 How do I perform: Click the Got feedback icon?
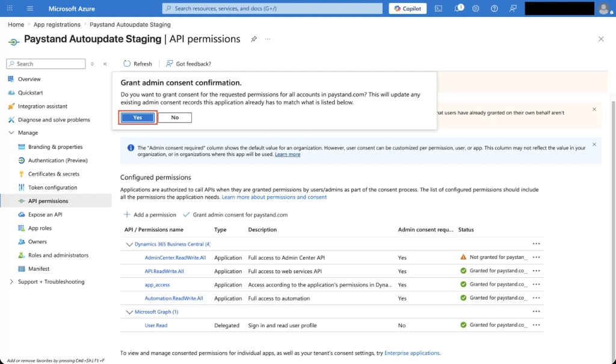pos(169,64)
